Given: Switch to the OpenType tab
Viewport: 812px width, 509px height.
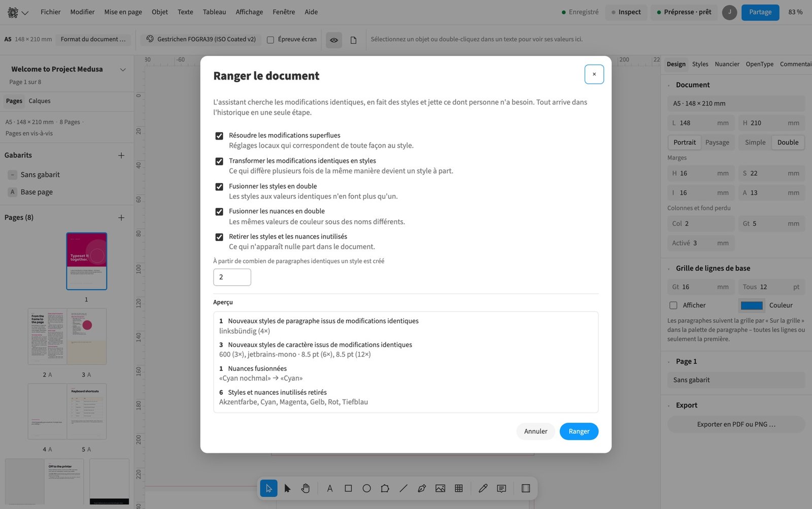Looking at the screenshot, I should 759,64.
